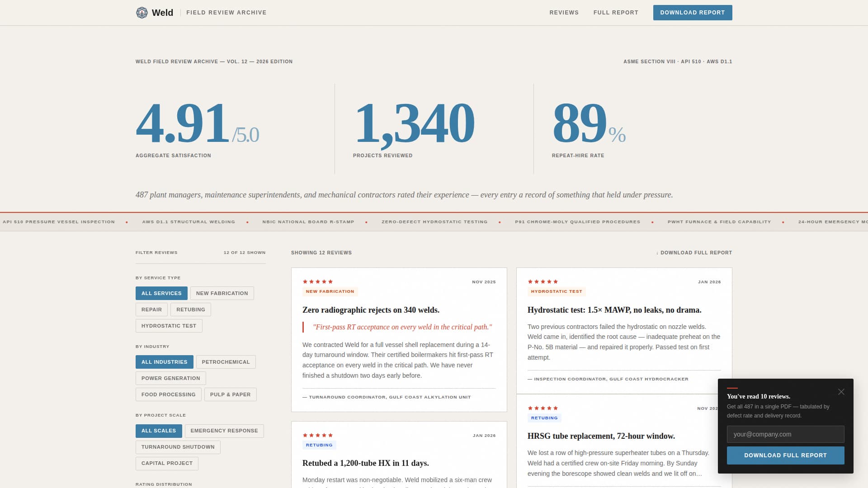Click 'AWS D1.1 Structural Welding' in the ticker
Viewport: 868px width, 488px height.
pyautogui.click(x=189, y=222)
